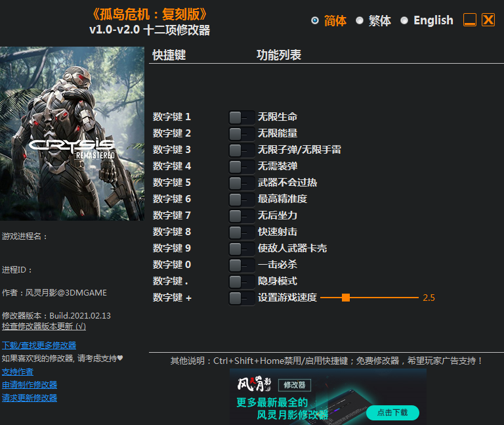Enable 设置游戏速度 toggle
The height and width of the screenshot is (425, 504).
click(x=241, y=298)
